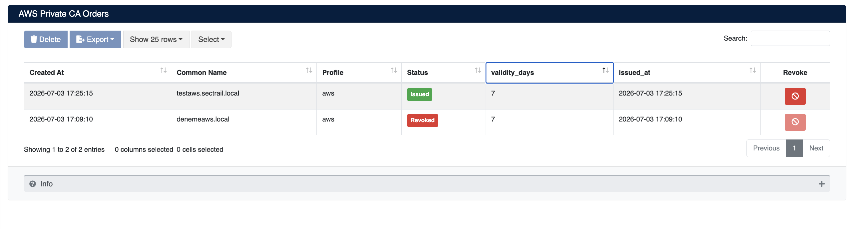Go to the Next page
Viewport: 868px width, 229px height.
coord(816,148)
